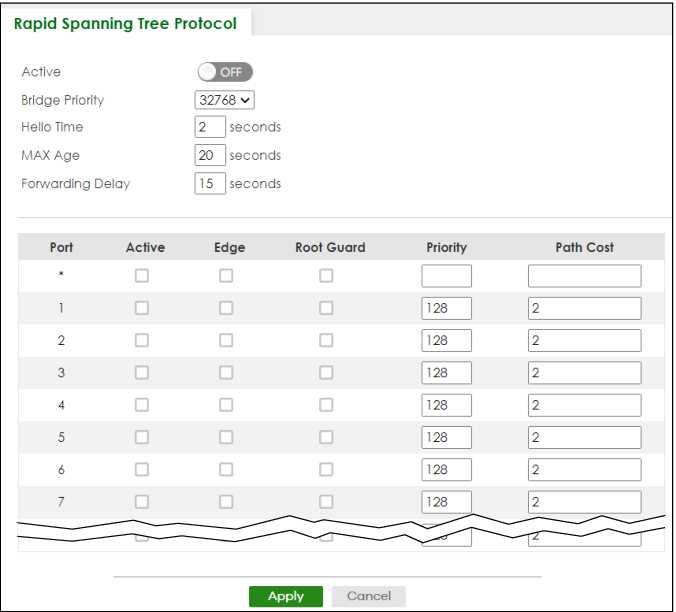Check Edge checkbox for all ports (*)

tap(226, 276)
